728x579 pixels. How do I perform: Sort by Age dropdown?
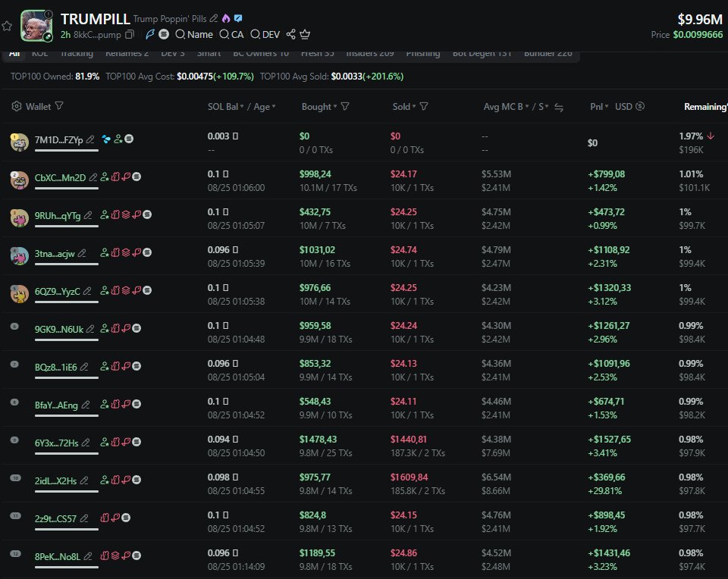tap(265, 107)
